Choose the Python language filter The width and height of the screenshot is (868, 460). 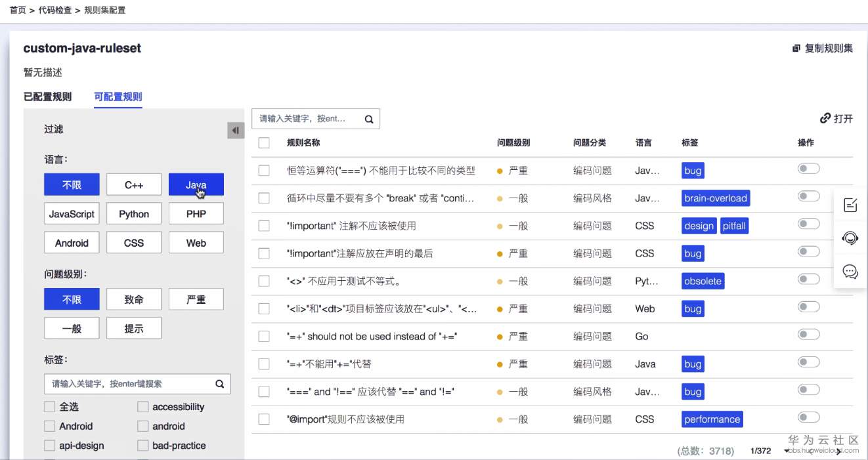point(134,214)
